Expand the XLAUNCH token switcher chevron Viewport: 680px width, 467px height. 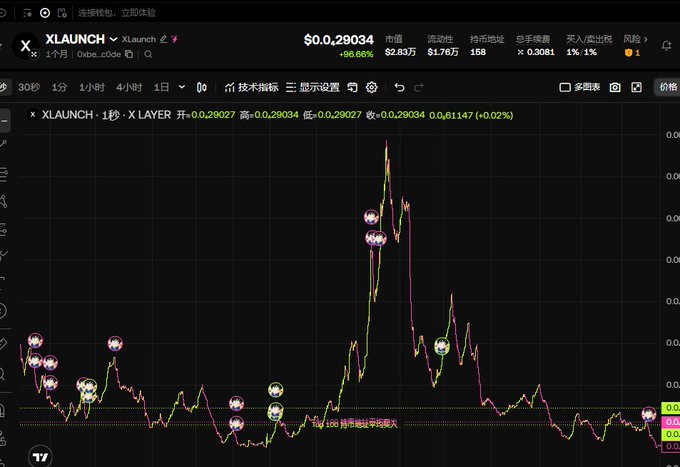[x=113, y=39]
